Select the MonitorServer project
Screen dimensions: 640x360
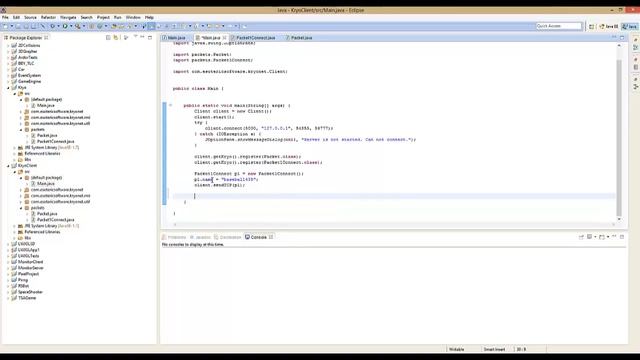point(31,268)
